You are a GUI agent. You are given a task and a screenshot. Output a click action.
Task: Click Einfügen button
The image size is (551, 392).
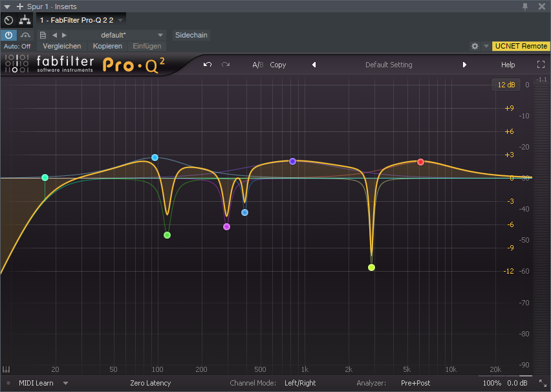point(147,46)
